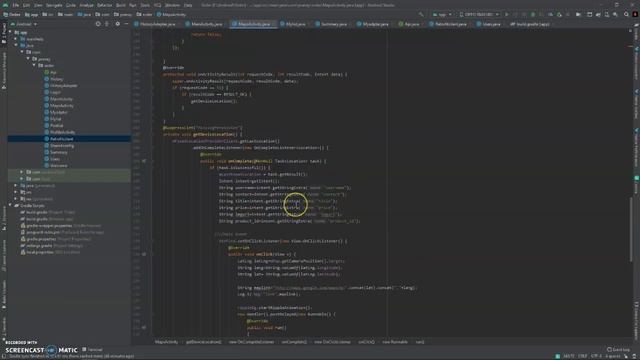640x360 pixels.
Task: Open the AVD Manager device icon
Action: 607,14
